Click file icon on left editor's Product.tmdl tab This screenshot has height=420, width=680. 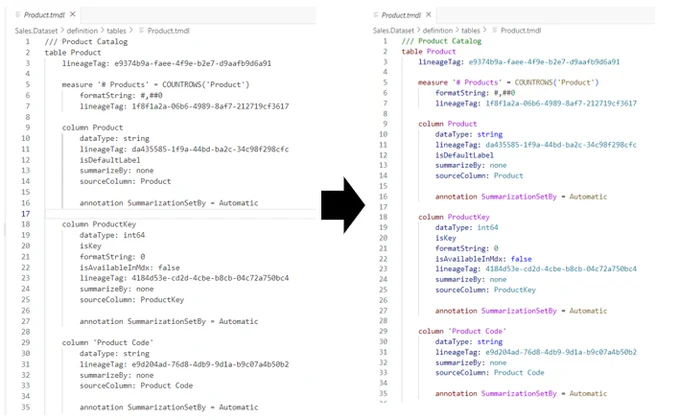point(18,15)
